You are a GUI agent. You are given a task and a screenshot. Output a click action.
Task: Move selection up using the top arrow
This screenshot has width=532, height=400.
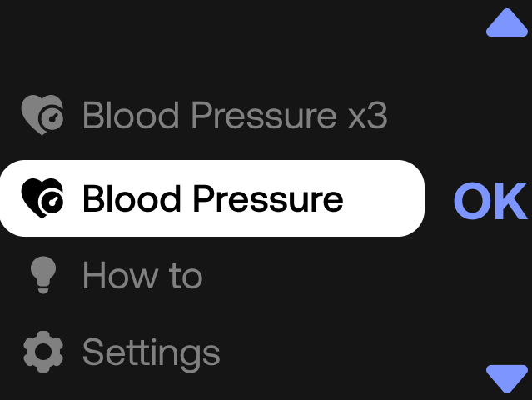coord(507,22)
